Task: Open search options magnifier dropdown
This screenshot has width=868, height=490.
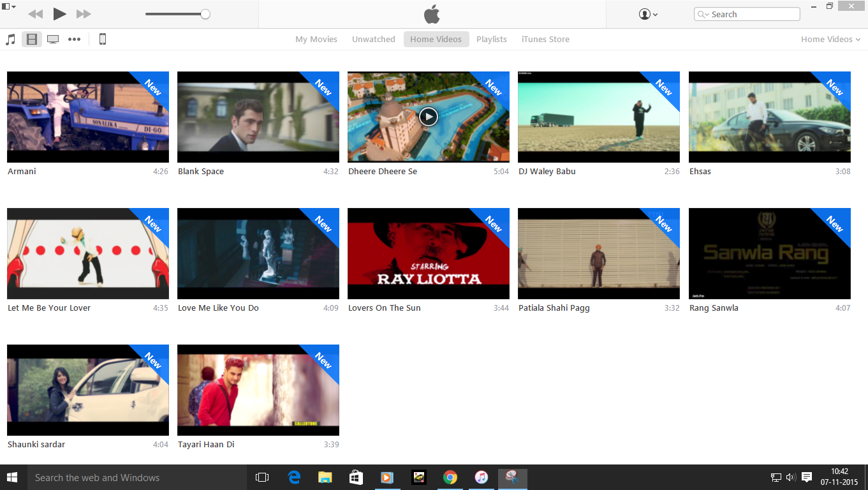Action: click(703, 14)
